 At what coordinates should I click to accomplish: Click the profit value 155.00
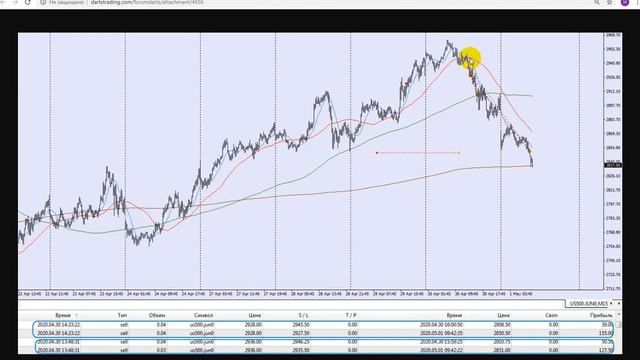pos(607,333)
